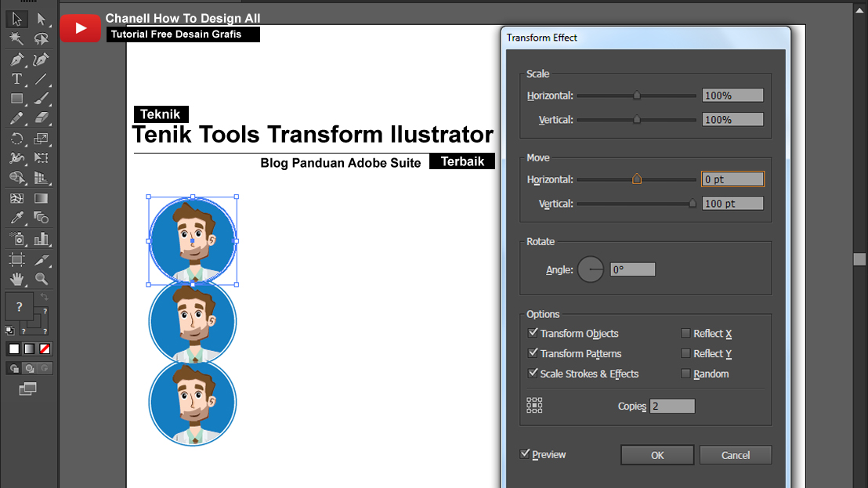This screenshot has width=868, height=488.
Task: Click inside the Copies field
Action: (x=671, y=406)
